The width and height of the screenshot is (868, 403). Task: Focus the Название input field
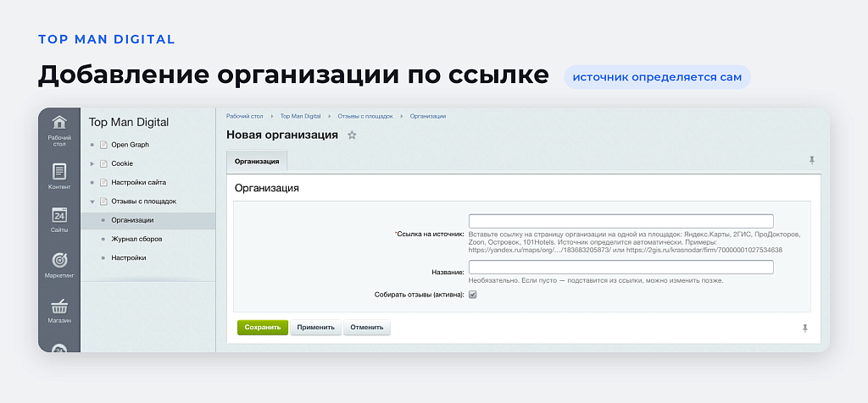(621, 268)
